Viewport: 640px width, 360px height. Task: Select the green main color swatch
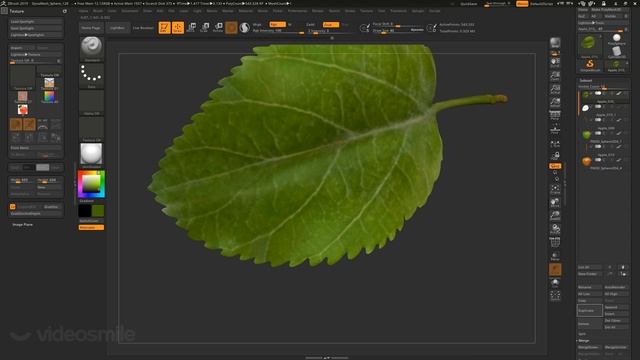coord(98,211)
